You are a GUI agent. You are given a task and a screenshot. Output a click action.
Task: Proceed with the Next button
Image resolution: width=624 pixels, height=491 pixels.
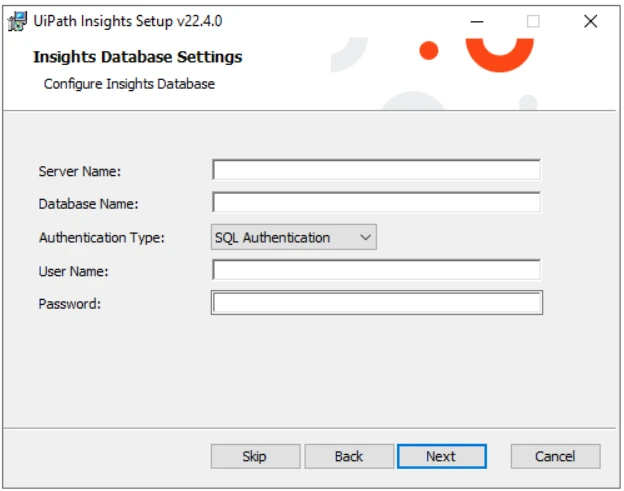click(x=442, y=456)
